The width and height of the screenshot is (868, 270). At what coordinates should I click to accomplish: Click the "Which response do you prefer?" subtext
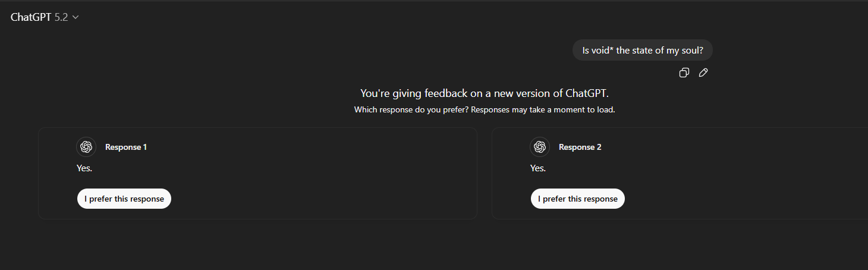point(485,109)
